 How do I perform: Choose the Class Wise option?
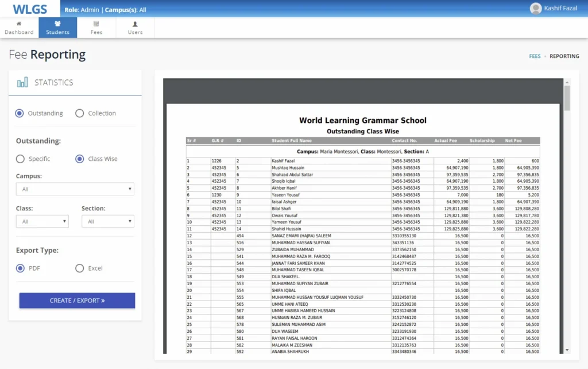click(x=80, y=159)
